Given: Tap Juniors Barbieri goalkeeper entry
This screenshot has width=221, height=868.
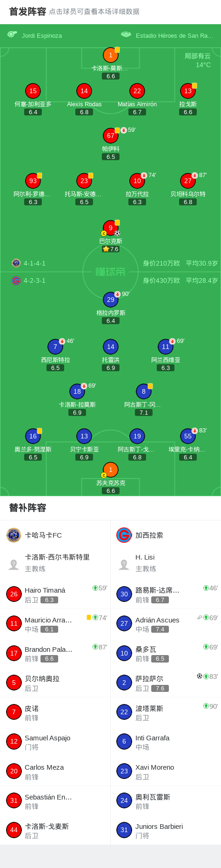Looking at the screenshot, I should click(166, 830).
